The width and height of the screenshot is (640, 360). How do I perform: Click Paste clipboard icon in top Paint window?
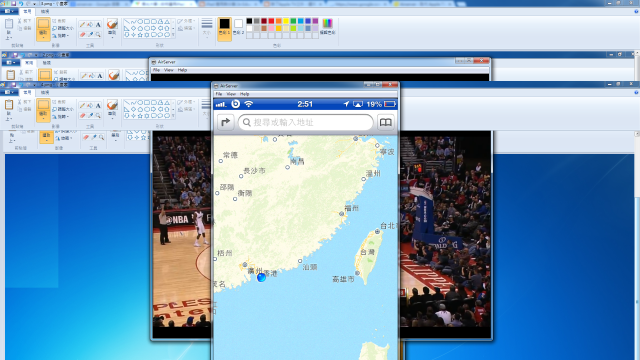pyautogui.click(x=9, y=24)
